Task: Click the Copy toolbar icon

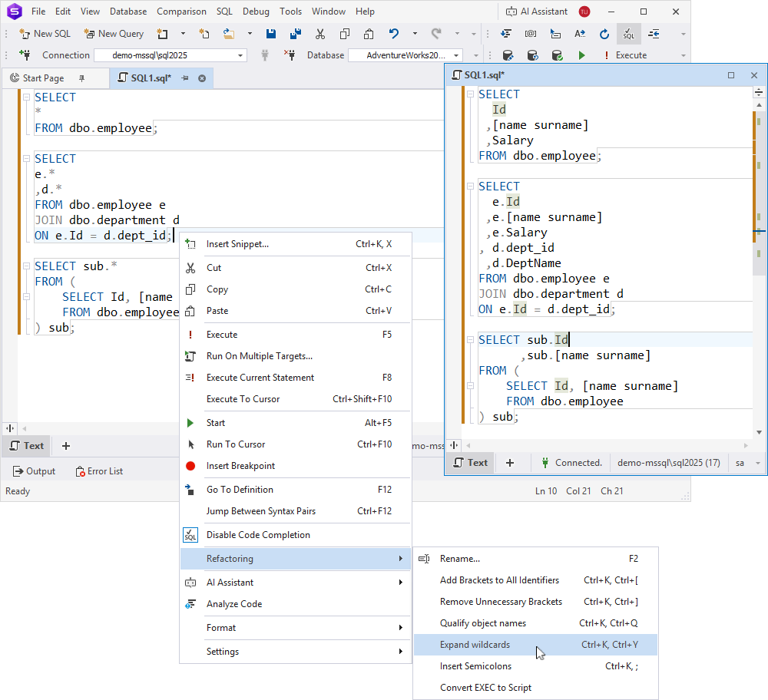Action: pyautogui.click(x=345, y=34)
